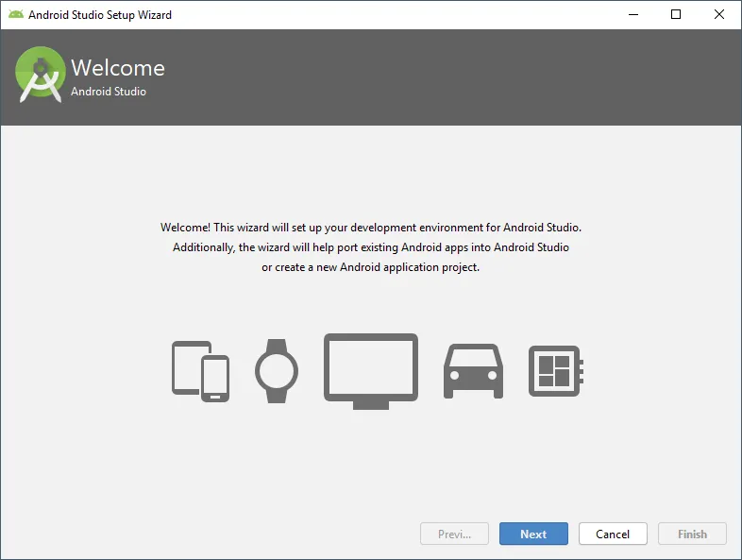The width and height of the screenshot is (742, 560).
Task: Click the disabled Previous button
Action: (454, 534)
